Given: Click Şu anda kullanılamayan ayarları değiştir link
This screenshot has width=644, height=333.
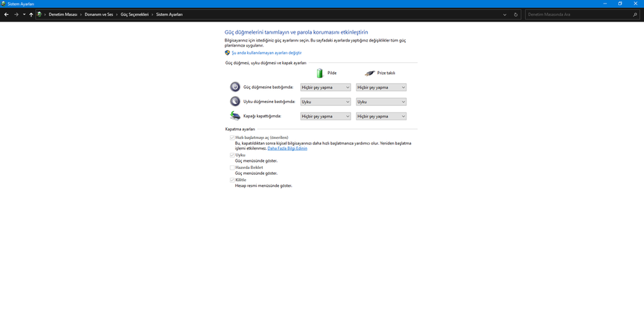Looking at the screenshot, I should click(x=267, y=53).
